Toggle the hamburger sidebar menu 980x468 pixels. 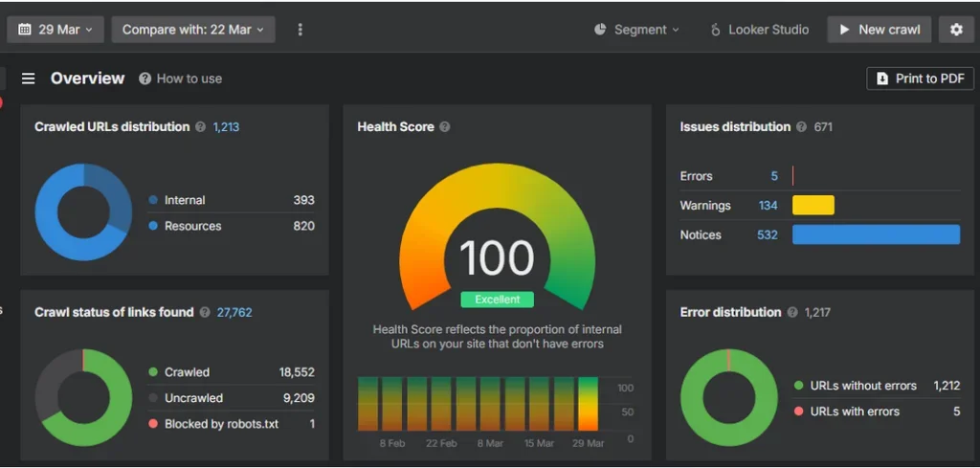[x=28, y=78]
